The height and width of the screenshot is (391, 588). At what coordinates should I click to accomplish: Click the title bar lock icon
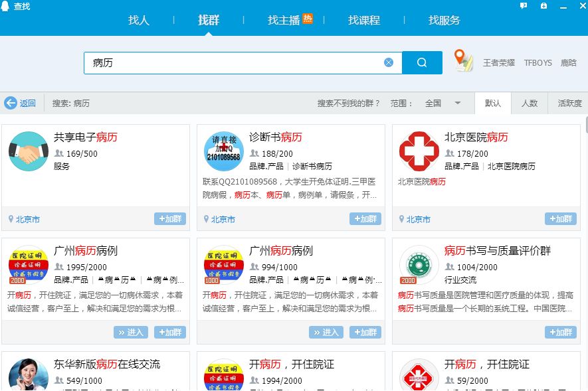[543, 5]
